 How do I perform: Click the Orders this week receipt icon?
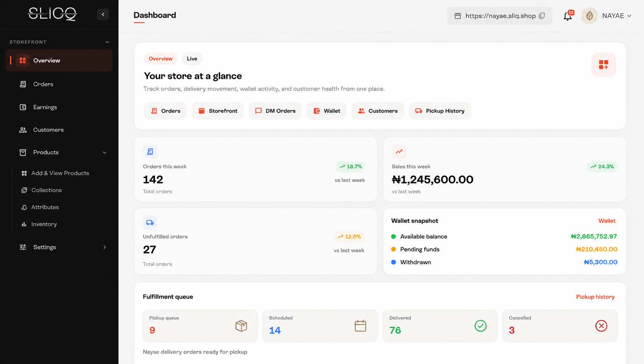[150, 152]
